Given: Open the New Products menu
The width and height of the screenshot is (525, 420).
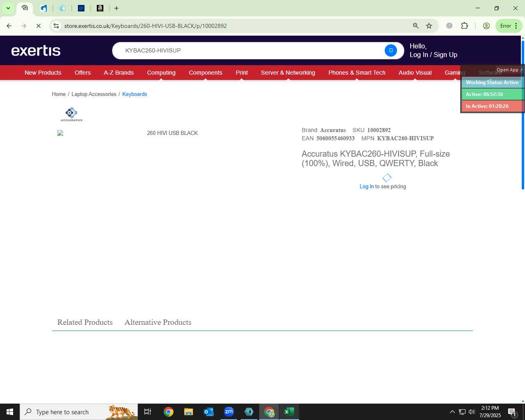Looking at the screenshot, I should click(43, 73).
